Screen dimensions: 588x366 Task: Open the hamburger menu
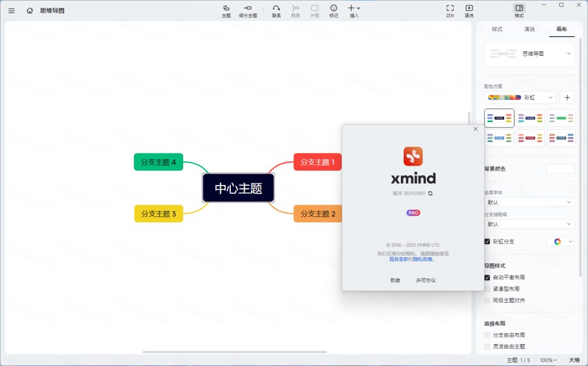click(11, 10)
